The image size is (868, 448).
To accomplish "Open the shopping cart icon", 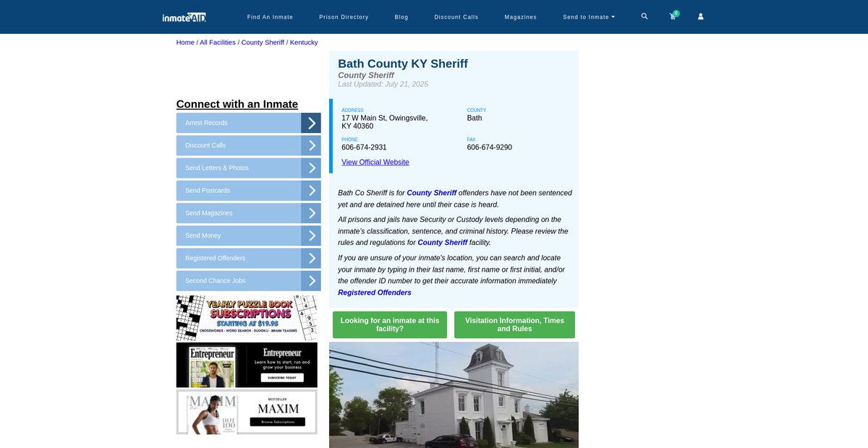I will click(x=673, y=17).
